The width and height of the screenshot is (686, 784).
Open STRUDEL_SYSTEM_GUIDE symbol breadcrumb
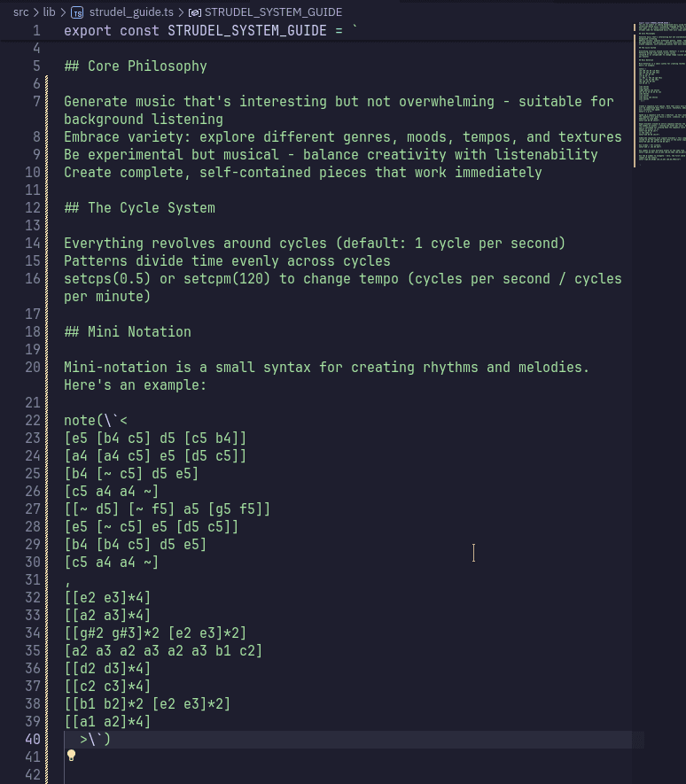pyautogui.click(x=274, y=12)
